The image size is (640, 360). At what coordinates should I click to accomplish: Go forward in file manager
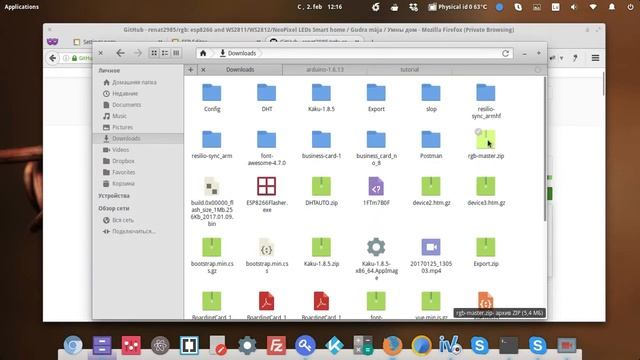[138, 53]
